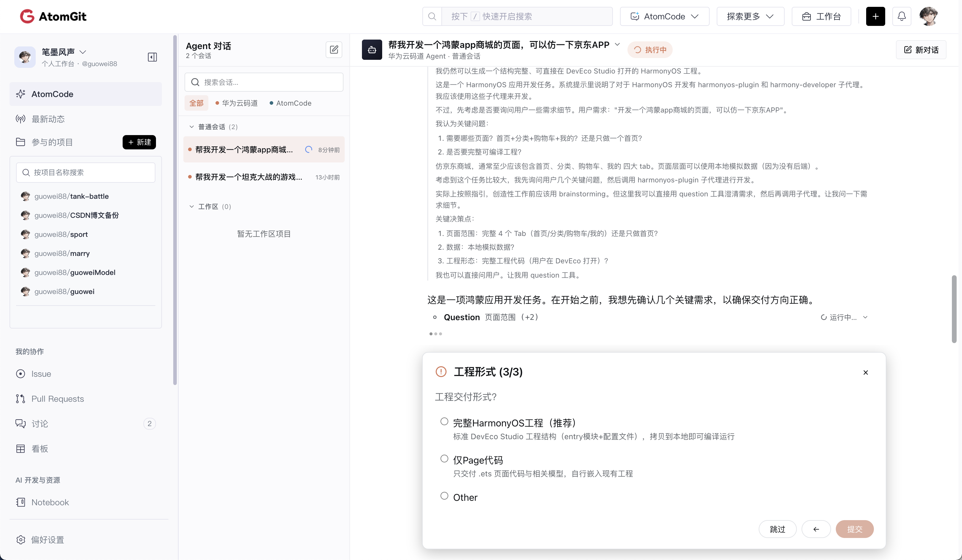Viewport: 962px width, 560px height.
Task: Select 完整HarmonyOS工程 radio option
Action: click(x=444, y=421)
